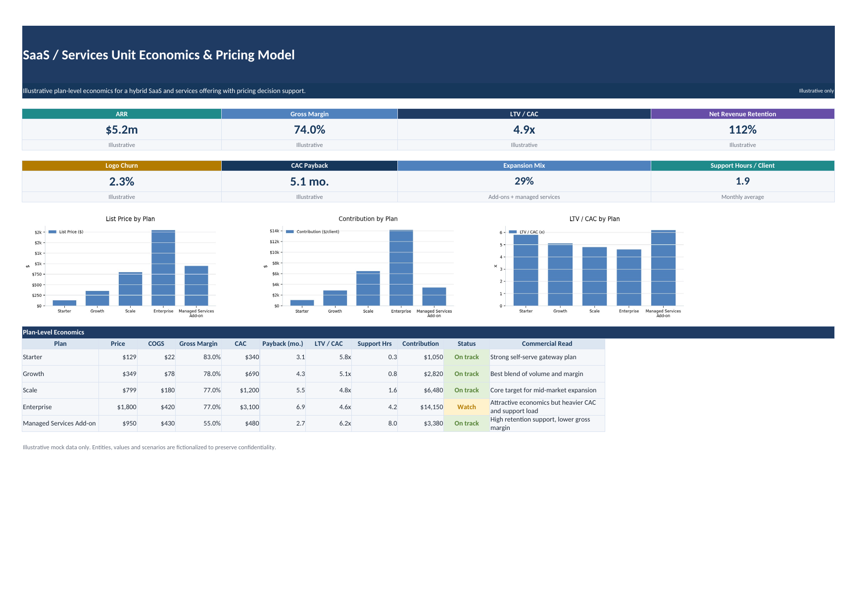Screen dimensions: 868x614
Task: Click the Starter gross margin 83.0% cell
Action: pyautogui.click(x=198, y=357)
